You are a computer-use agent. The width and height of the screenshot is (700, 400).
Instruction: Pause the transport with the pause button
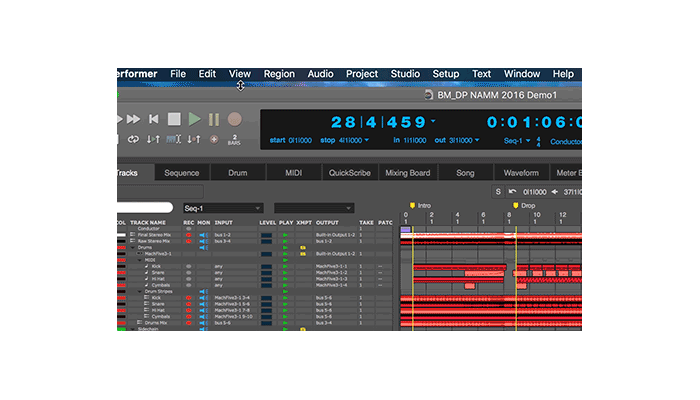214,119
